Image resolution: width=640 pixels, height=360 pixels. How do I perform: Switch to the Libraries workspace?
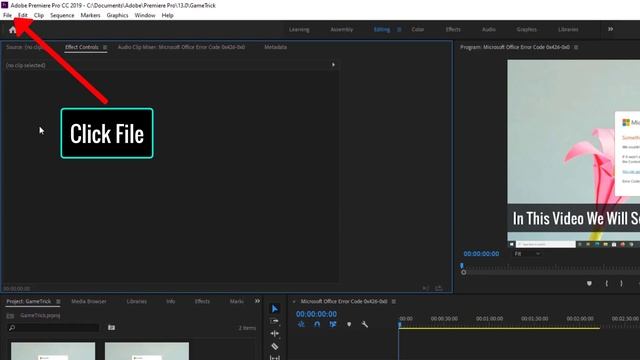click(x=568, y=29)
